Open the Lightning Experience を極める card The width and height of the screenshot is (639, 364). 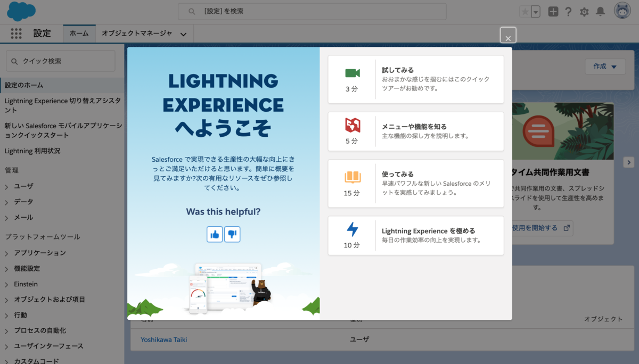tap(416, 235)
